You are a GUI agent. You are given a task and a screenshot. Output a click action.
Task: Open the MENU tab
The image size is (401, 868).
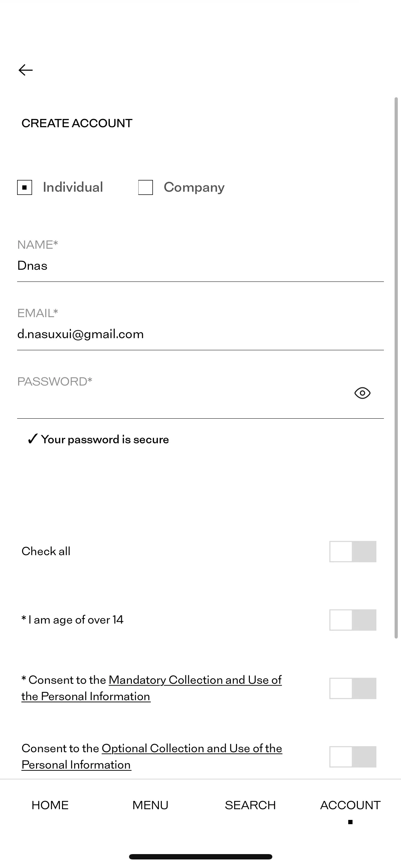click(150, 805)
